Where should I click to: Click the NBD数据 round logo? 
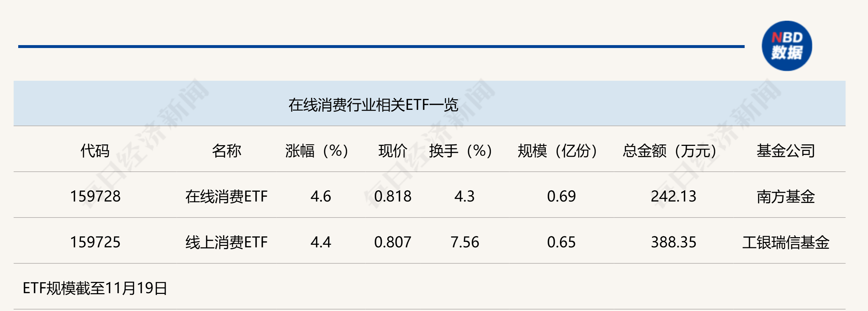coord(787,46)
